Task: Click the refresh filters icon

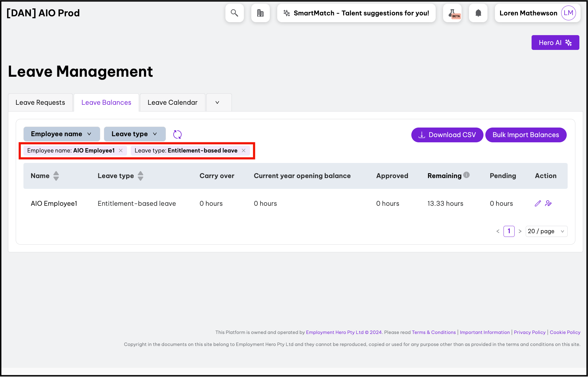Action: 177,134
